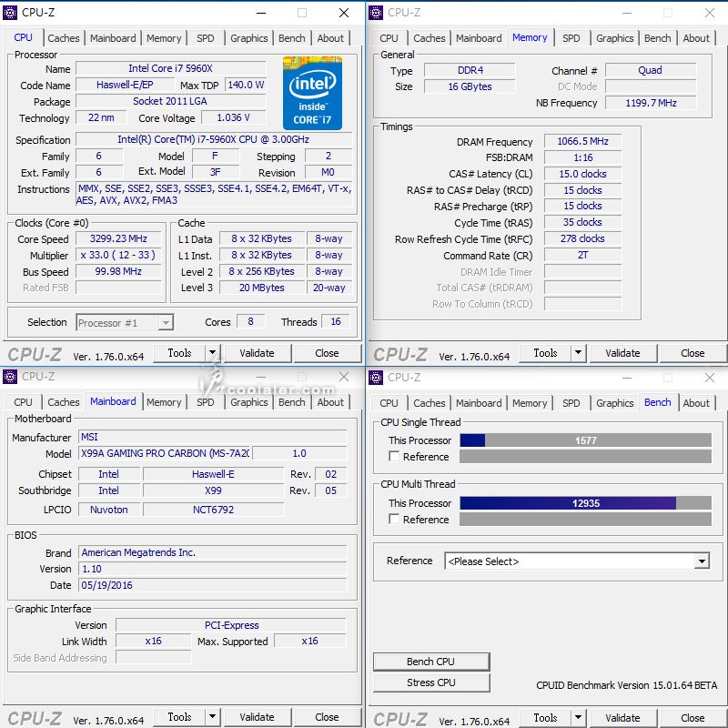Image resolution: width=728 pixels, height=728 pixels.
Task: Click the motherboard Model field X99A GAMING PRO CARBON
Action: [x=165, y=453]
